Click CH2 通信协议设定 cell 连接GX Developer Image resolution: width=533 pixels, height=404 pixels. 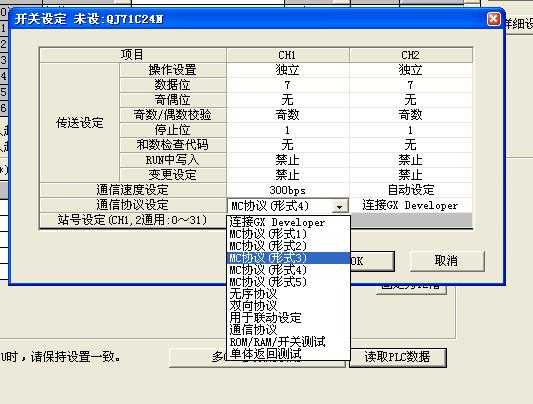coord(411,205)
